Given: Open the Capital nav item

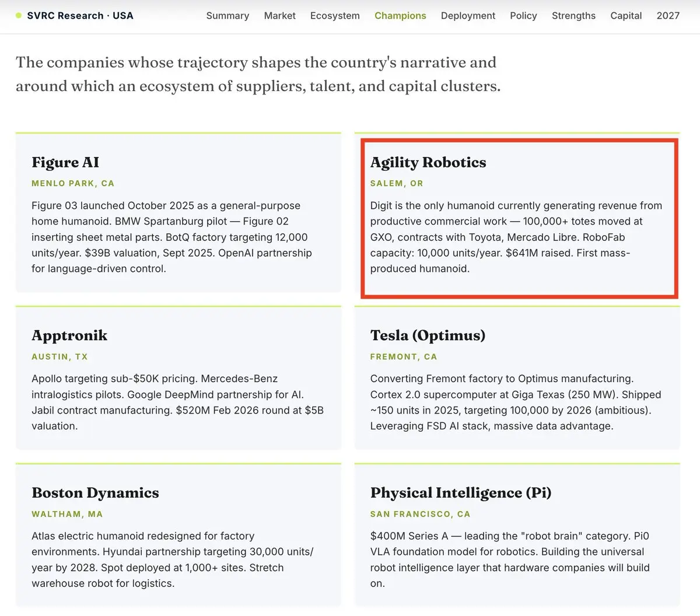Looking at the screenshot, I should [626, 16].
